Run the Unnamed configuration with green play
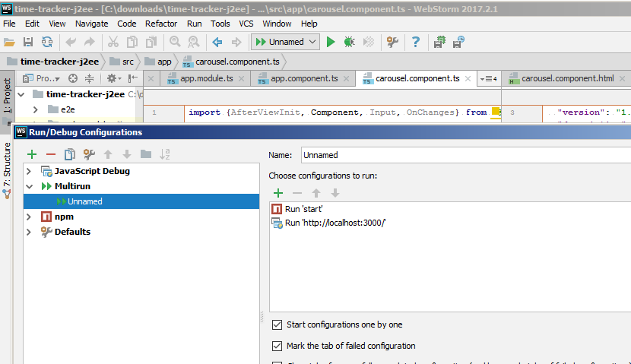The width and height of the screenshot is (631, 364). 331,42
